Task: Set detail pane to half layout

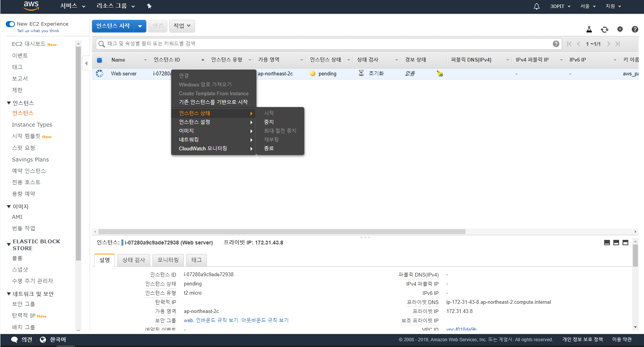Action: pos(616,243)
